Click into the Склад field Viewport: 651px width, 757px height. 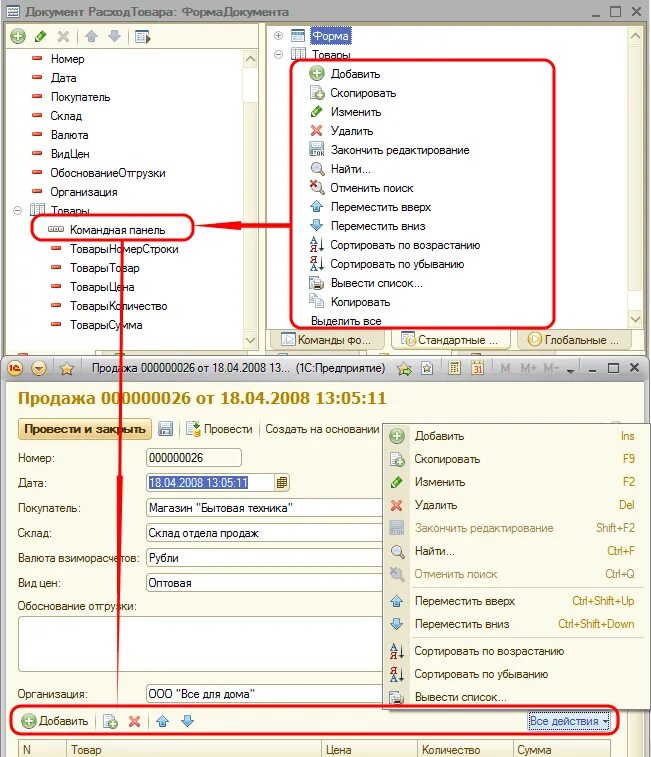264,533
